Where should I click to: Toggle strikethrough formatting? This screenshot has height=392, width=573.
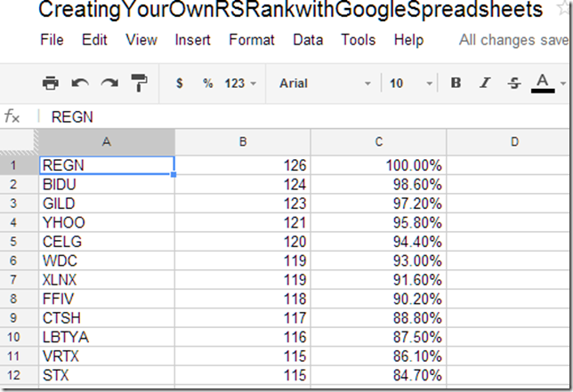514,84
